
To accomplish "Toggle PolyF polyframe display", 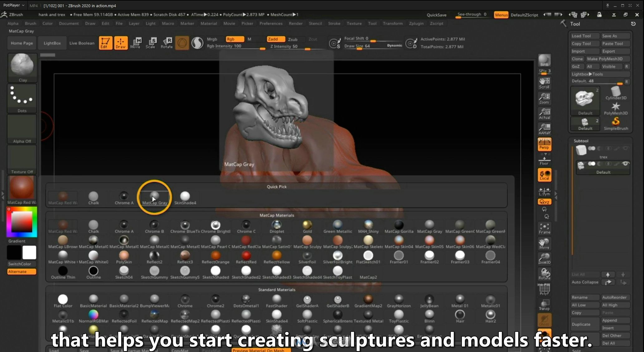I will [x=544, y=289].
